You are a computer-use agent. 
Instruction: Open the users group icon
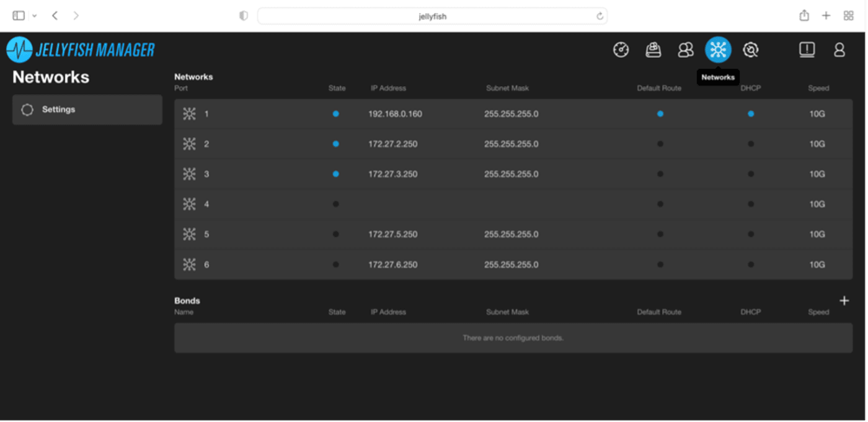pos(686,50)
